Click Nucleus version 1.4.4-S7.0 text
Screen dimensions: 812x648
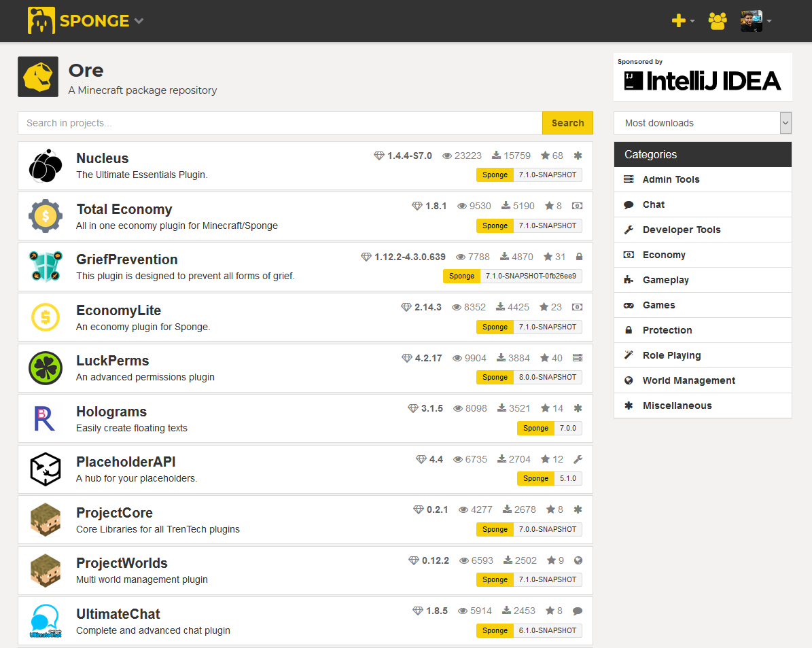tap(410, 156)
